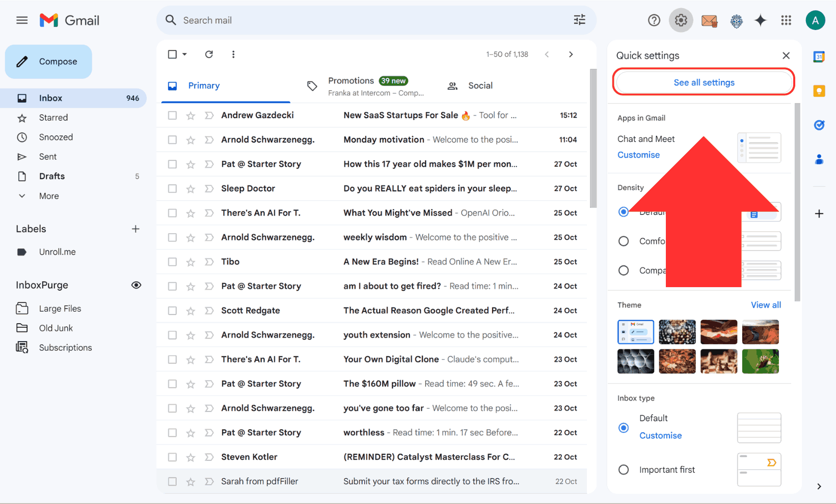Star the Andrew Gazdecki email
Image resolution: width=836 pixels, height=504 pixels.
click(191, 116)
